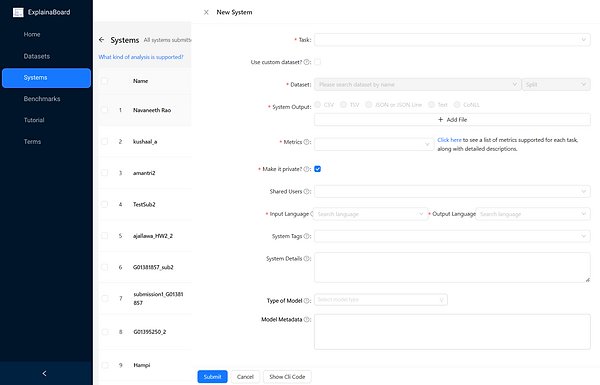The image size is (600, 385).
Task: Check the select-all checkbox in table header
Action: click(104, 81)
